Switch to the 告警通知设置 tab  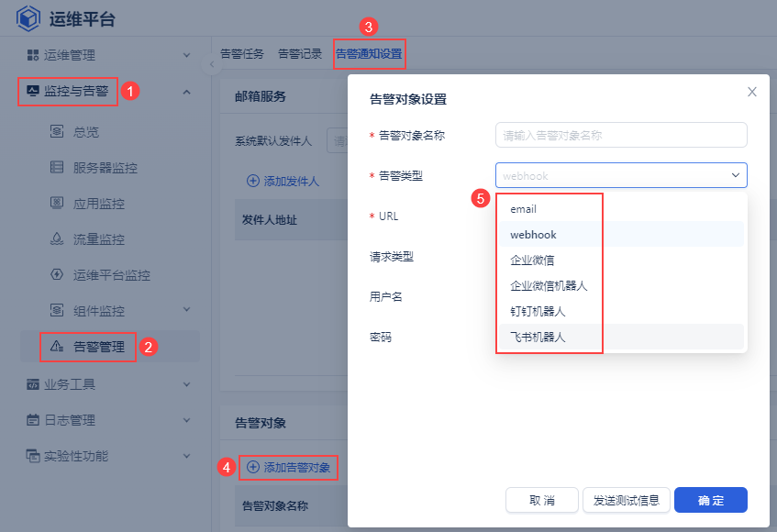click(x=369, y=53)
